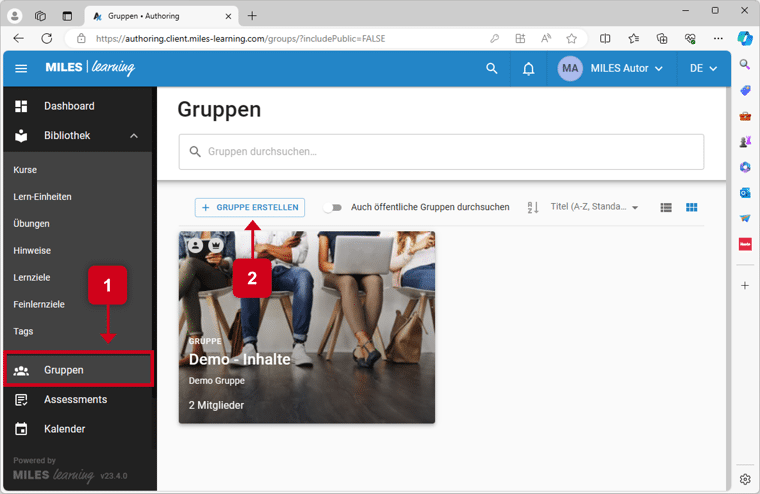Open notifications bell icon

528,69
